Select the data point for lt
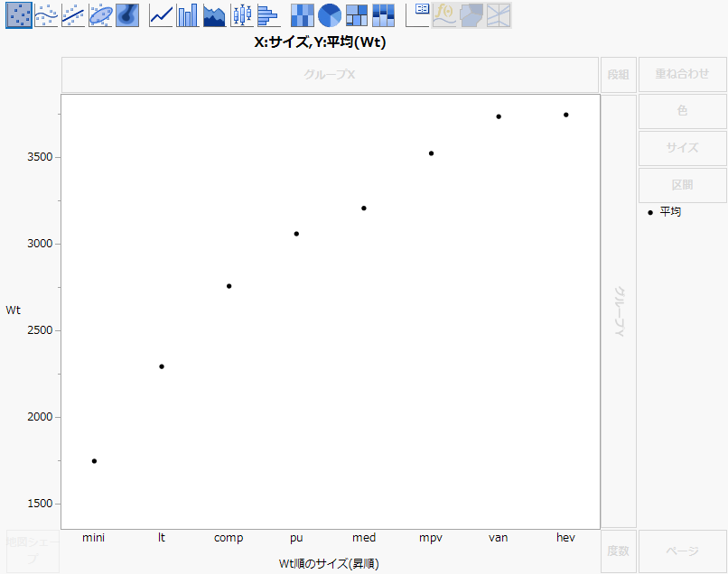The image size is (728, 574). [x=162, y=366]
